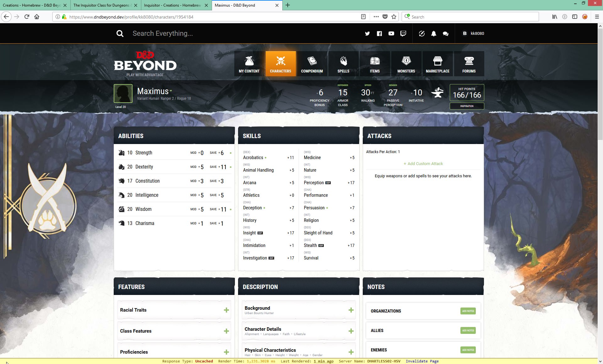This screenshot has height=364, width=603.
Task: Switch to Creations - Homebrew browser tab
Action: coord(35,5)
